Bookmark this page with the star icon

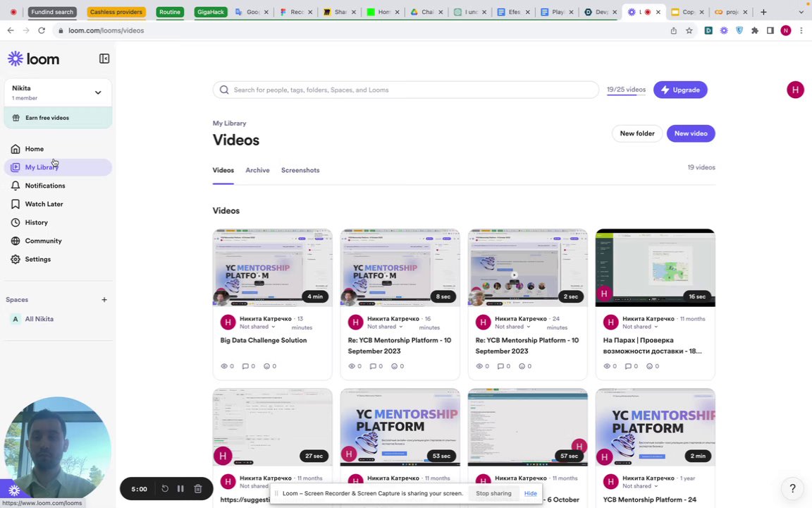click(689, 30)
